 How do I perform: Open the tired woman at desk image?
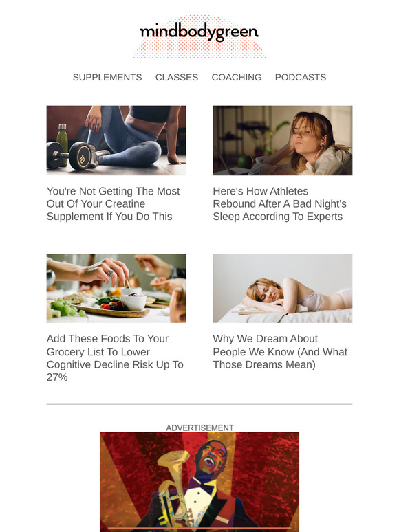click(x=283, y=140)
